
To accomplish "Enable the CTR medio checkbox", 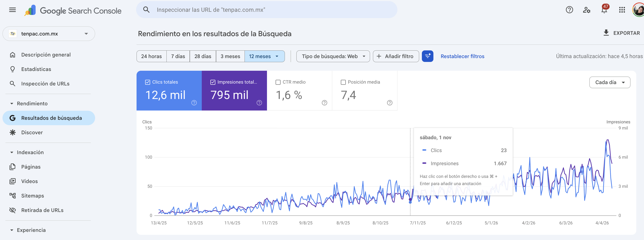I will pos(278,82).
